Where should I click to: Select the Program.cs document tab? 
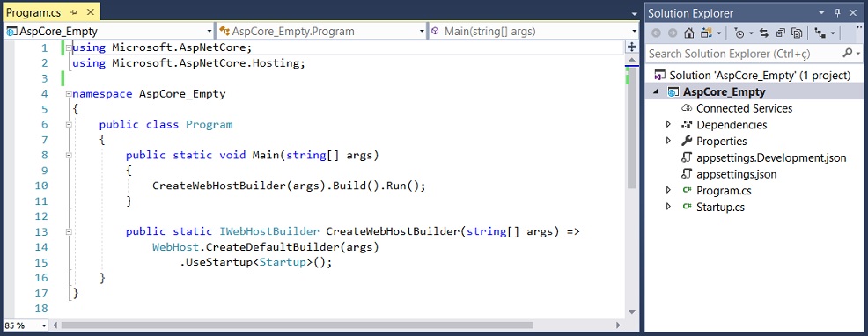[33, 12]
